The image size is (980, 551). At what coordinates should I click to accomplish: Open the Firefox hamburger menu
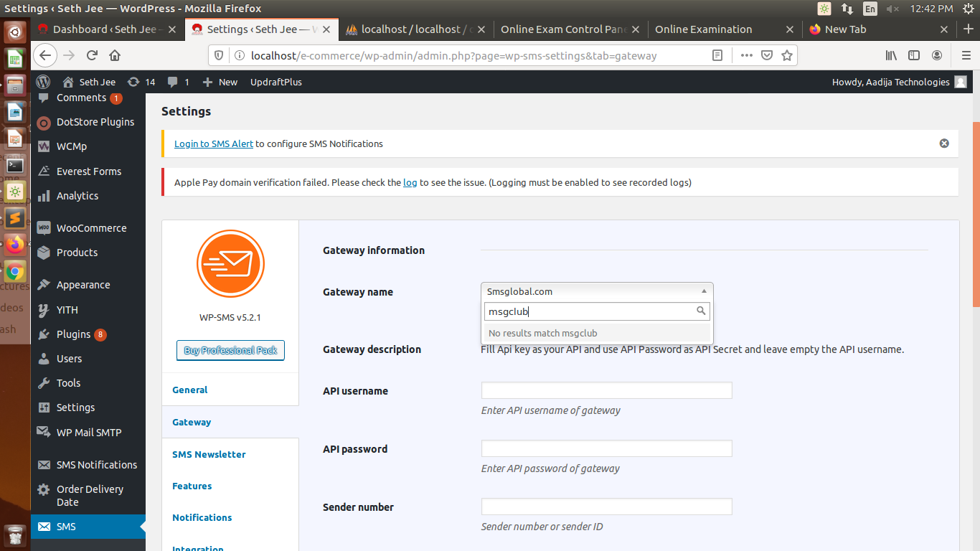point(966,55)
